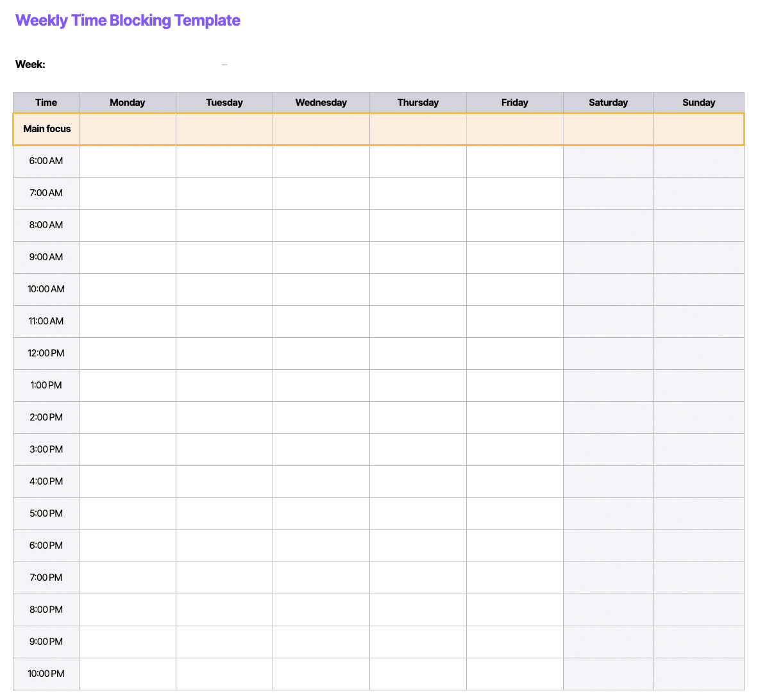758x700 pixels.
Task: Click the 4:00 PM time cell
Action: [46, 481]
